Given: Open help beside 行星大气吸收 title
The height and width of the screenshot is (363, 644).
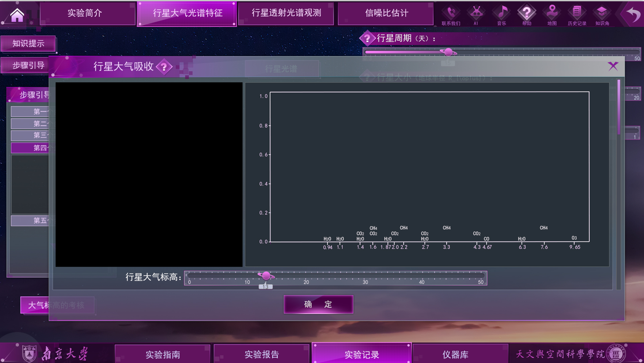Looking at the screenshot, I should [x=164, y=67].
